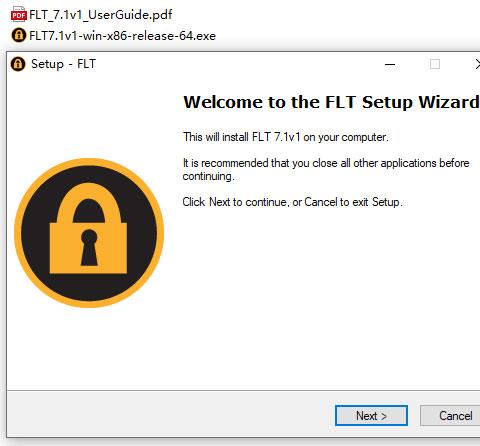Click the 'It is recommended that you close' paragraph

click(x=326, y=169)
